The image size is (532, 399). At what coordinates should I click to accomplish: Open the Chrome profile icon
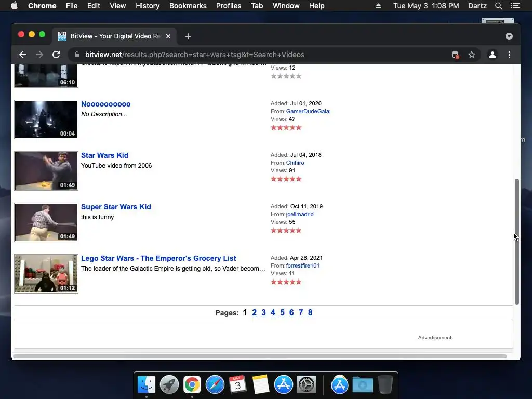pyautogui.click(x=493, y=55)
